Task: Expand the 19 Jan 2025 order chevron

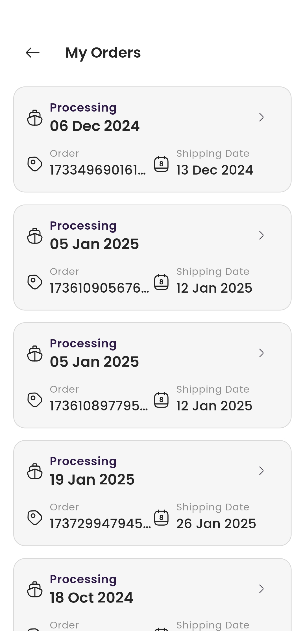Action: (261, 471)
